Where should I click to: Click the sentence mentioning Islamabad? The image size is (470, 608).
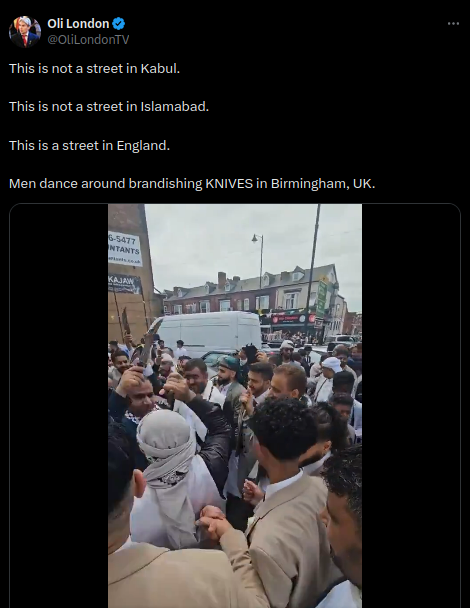[x=109, y=107]
